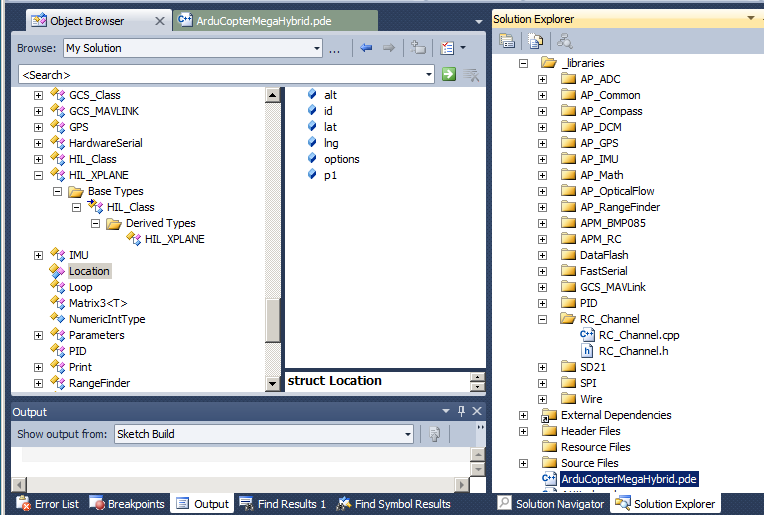Click the Object Browser search input field
This screenshot has width=764, height=515.
(225, 74)
